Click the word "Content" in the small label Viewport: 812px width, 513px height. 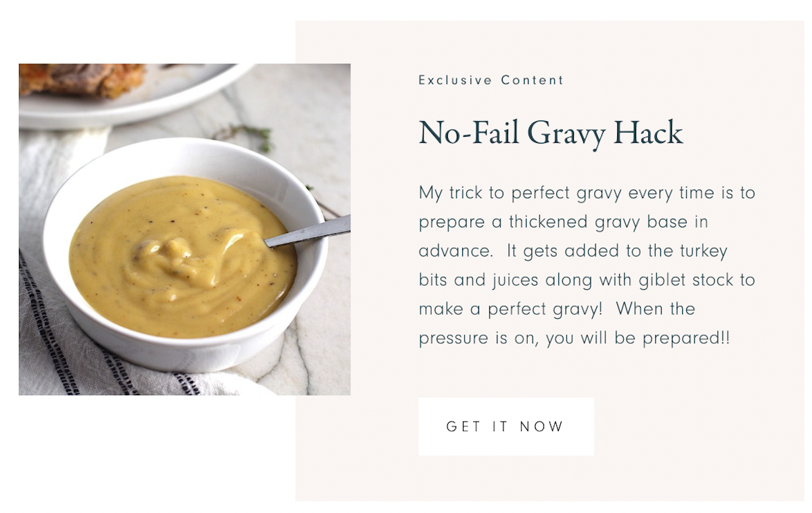pyautogui.click(x=532, y=80)
